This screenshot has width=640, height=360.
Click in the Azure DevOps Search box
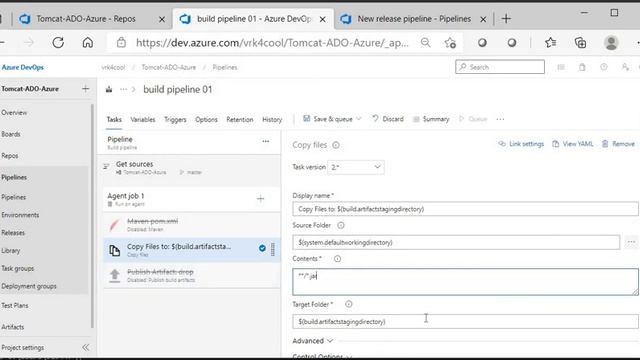click(500, 67)
